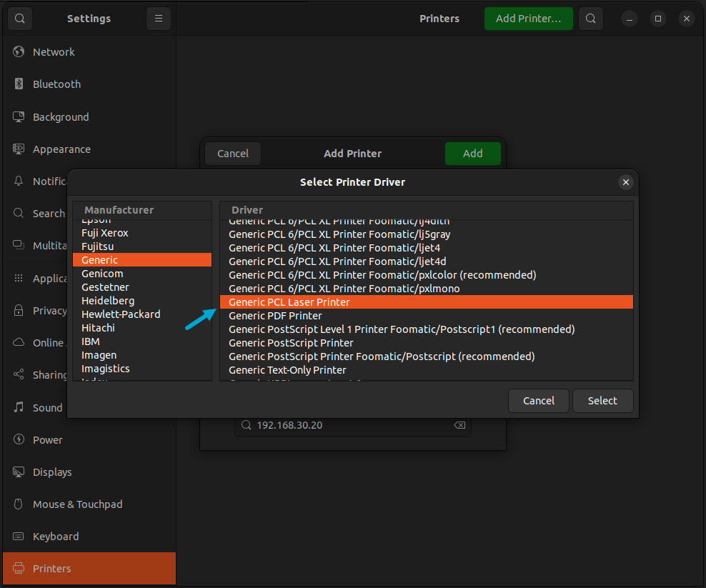Pick Generic Text-Only Printer driver
Image resolution: width=706 pixels, height=588 pixels.
287,370
